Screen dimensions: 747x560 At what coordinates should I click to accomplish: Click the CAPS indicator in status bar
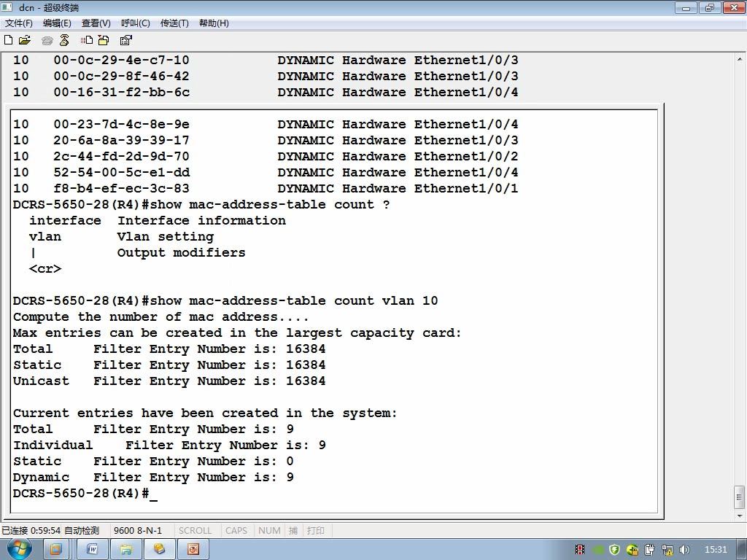[236, 530]
